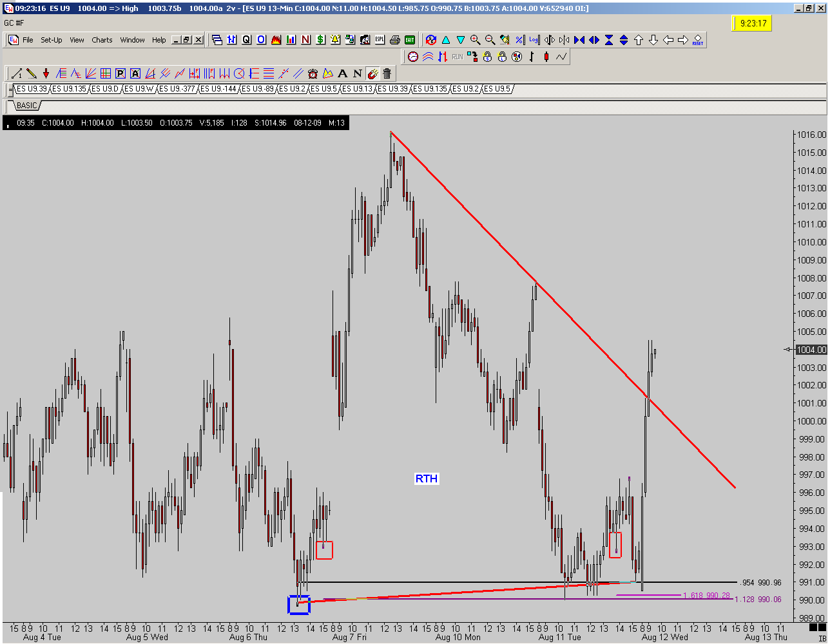Open the flame hot list icon
Image resolution: width=830 pixels, height=644 pixels.
276,40
